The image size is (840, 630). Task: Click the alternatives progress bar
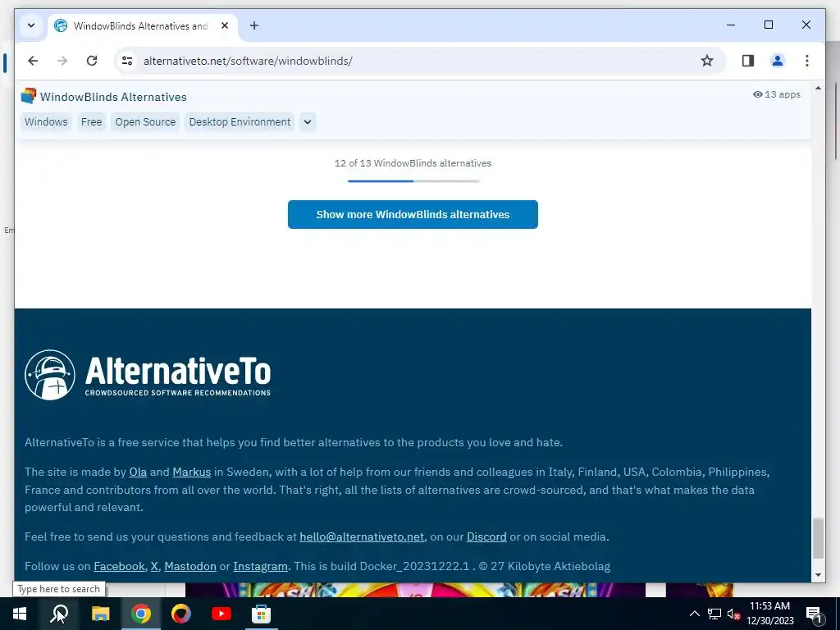tap(413, 181)
